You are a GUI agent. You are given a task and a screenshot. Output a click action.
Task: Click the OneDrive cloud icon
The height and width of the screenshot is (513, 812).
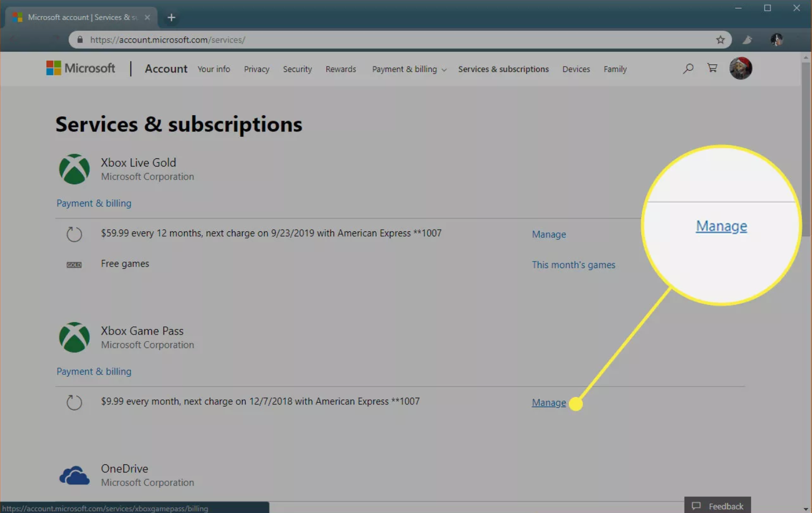pos(74,476)
